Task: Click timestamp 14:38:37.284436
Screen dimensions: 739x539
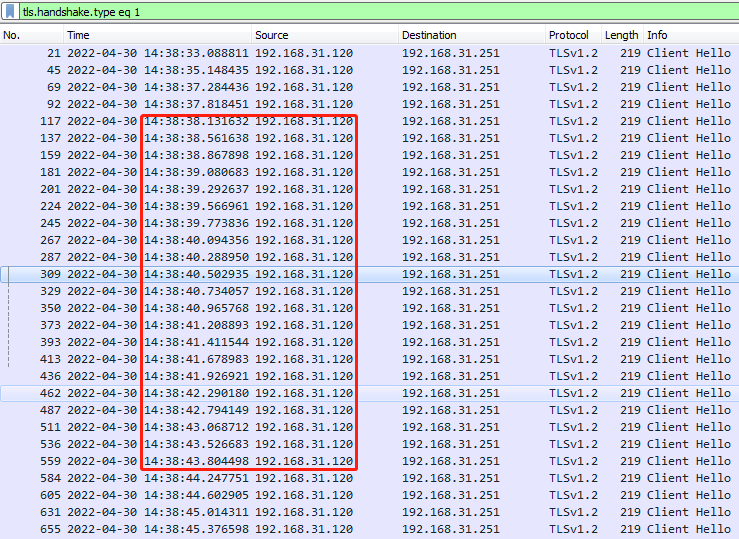Action: (x=196, y=87)
